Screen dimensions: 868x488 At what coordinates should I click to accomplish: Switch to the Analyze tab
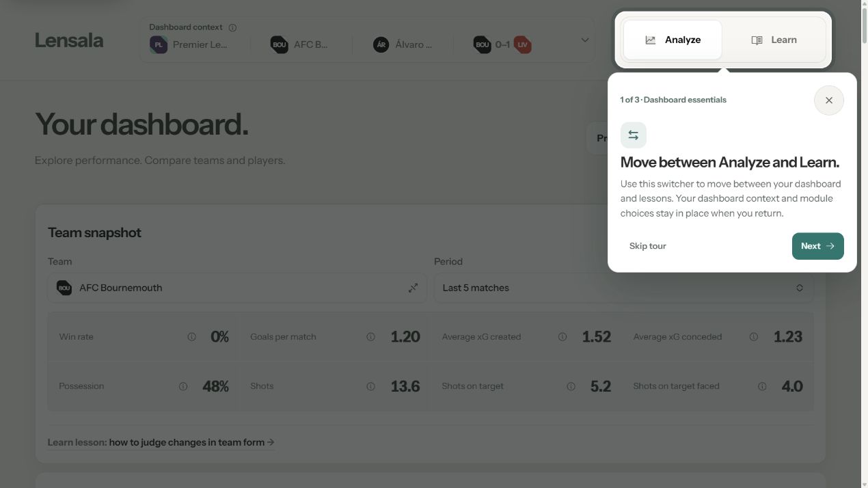673,40
